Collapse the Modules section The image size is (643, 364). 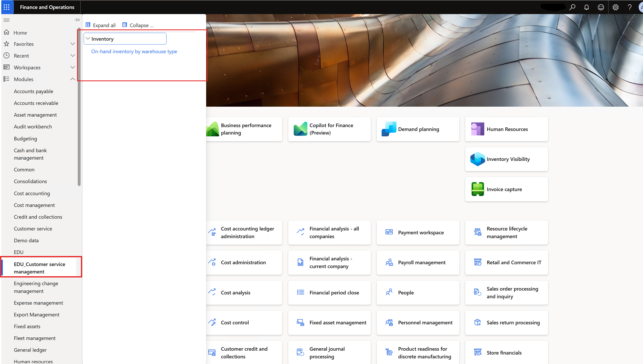(x=73, y=79)
